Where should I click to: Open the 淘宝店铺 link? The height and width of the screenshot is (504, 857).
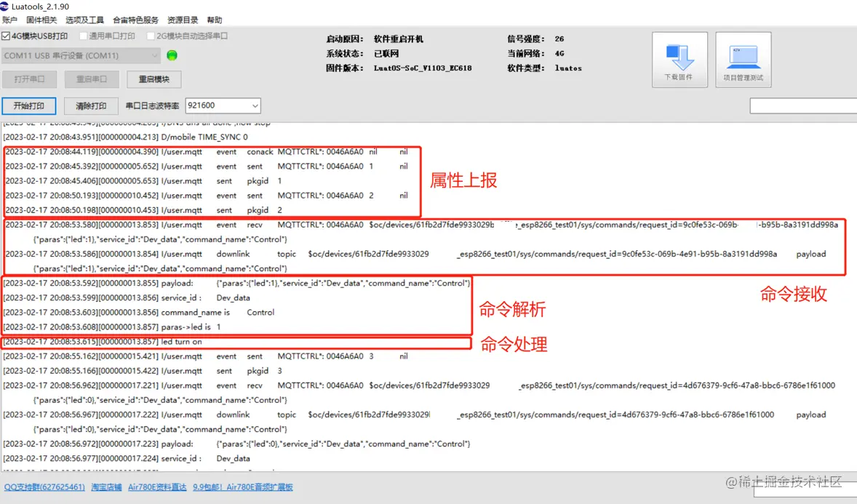tap(106, 487)
